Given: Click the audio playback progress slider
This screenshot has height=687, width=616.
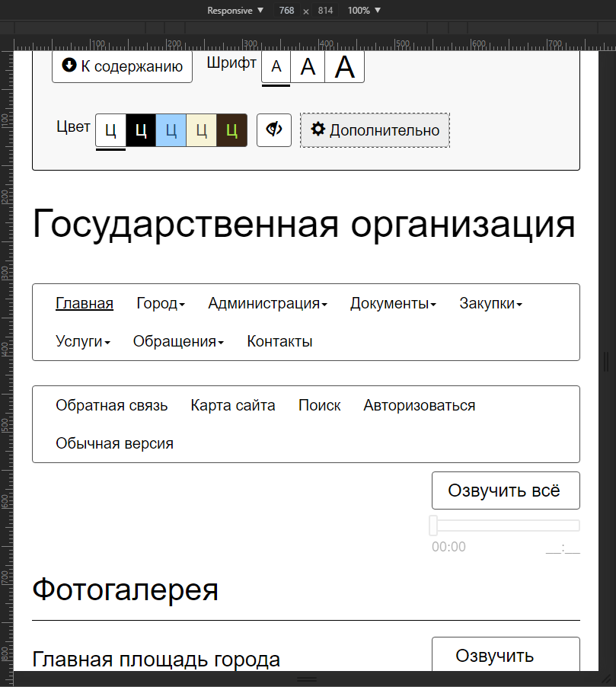Looking at the screenshot, I should click(506, 526).
